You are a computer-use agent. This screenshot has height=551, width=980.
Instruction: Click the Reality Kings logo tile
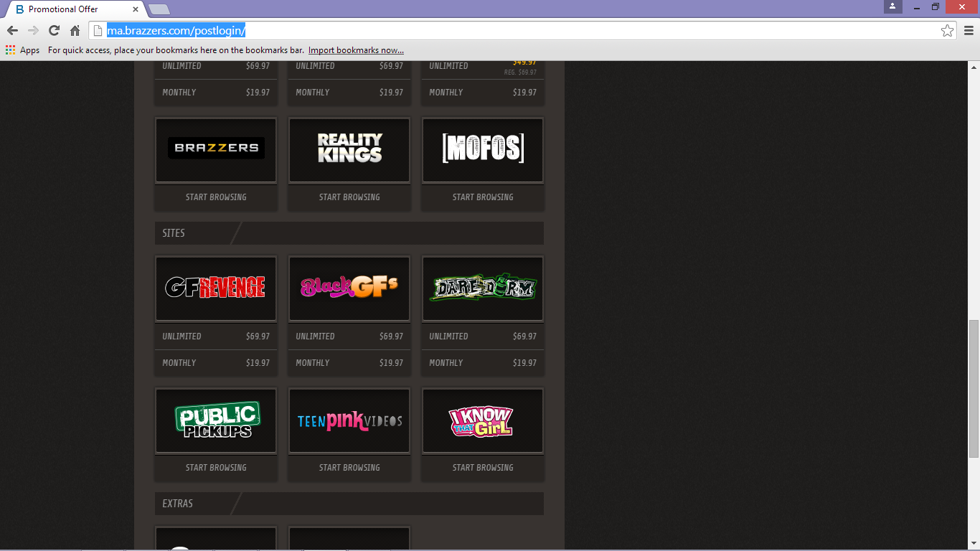click(349, 150)
